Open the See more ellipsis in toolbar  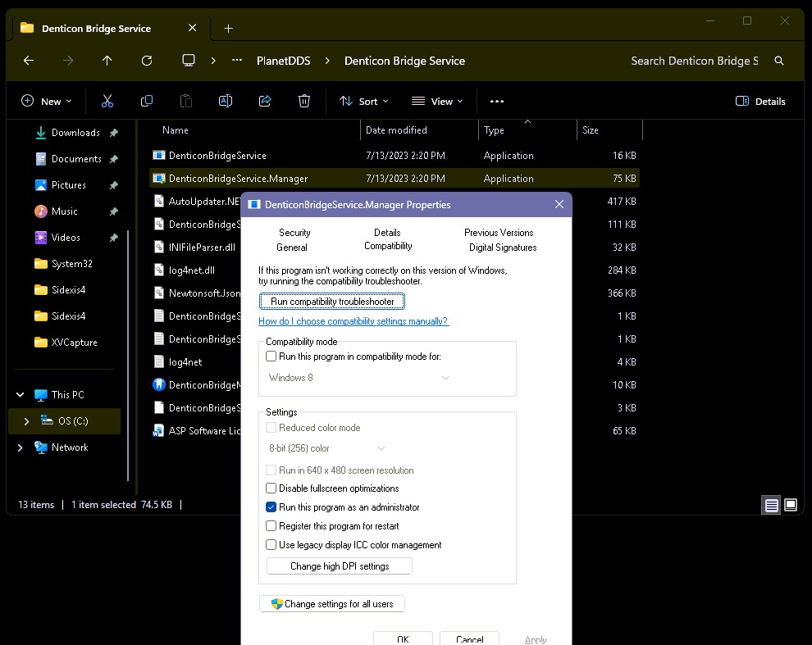tap(496, 102)
